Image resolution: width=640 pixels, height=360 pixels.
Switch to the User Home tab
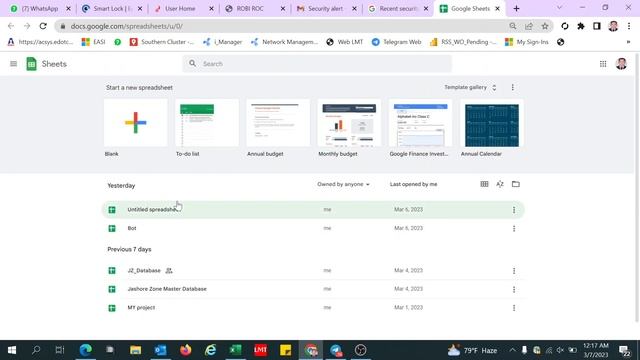click(184, 9)
